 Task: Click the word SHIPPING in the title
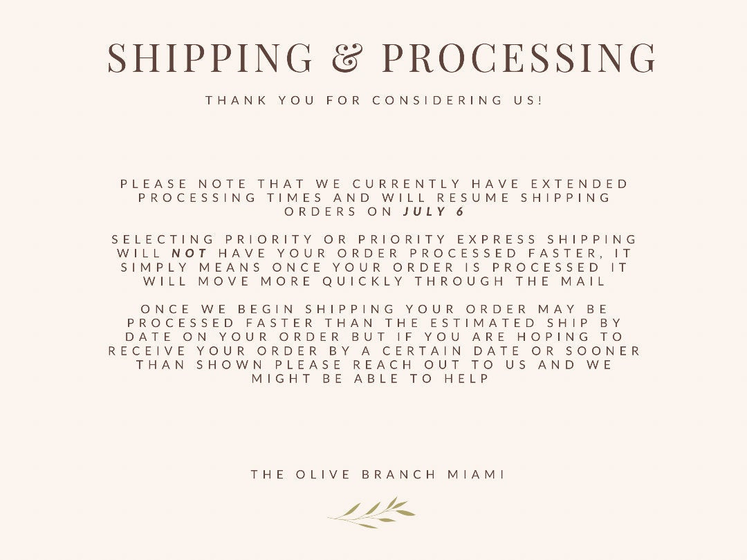click(210, 57)
